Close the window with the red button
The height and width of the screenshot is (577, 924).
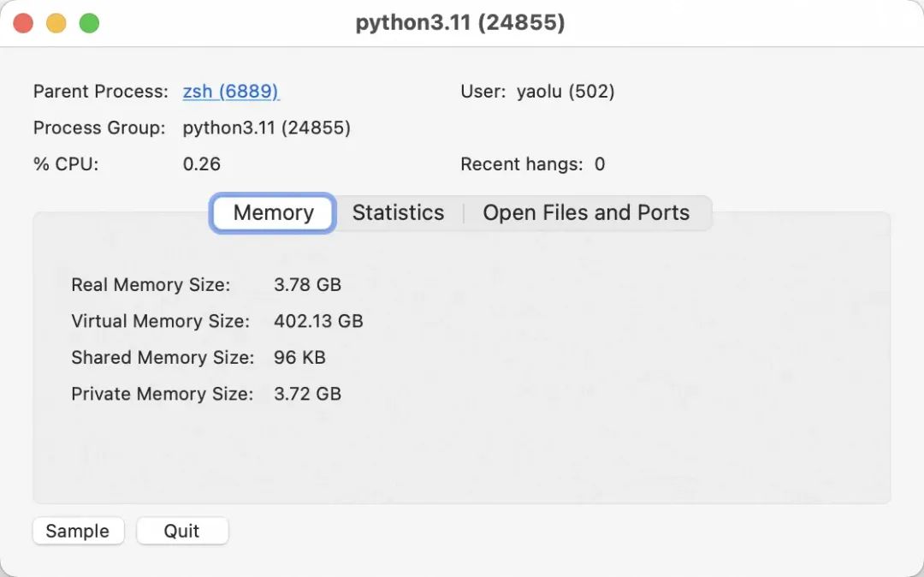coord(23,23)
